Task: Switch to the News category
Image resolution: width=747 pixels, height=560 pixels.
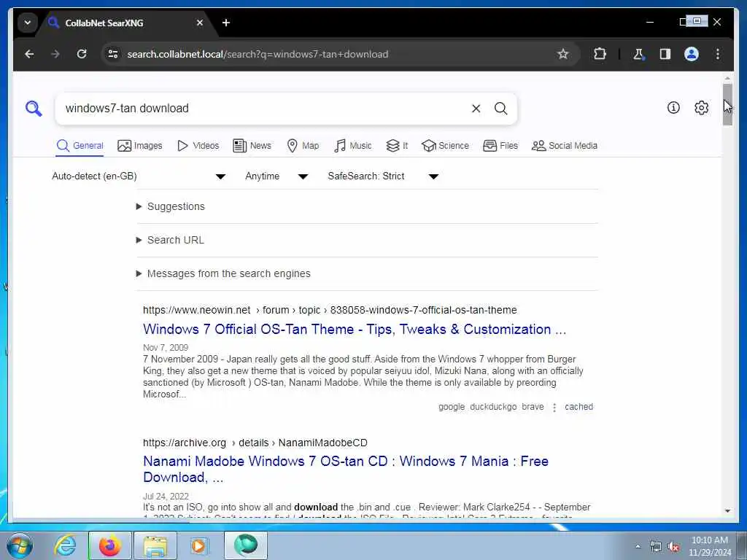Action: [x=252, y=146]
